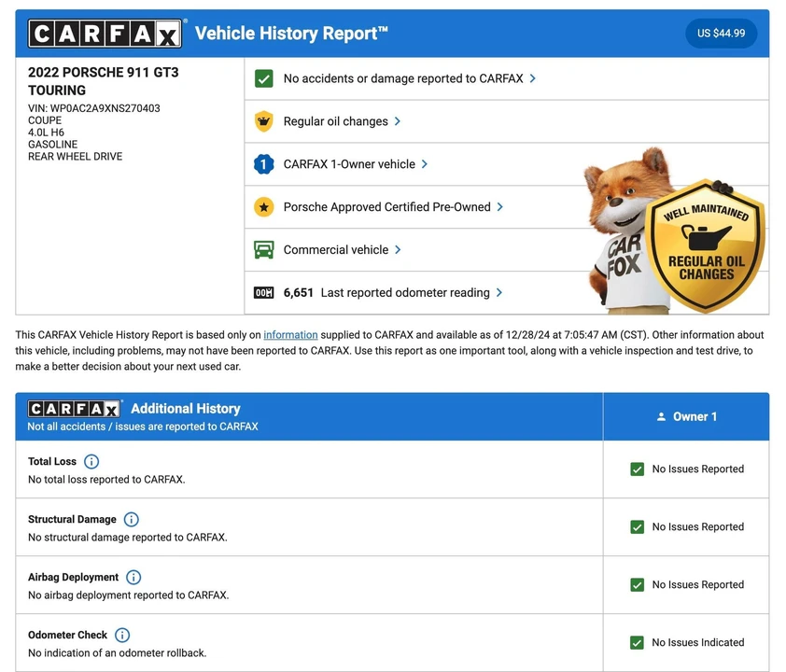Open the Structural Damage info icon

point(132,519)
